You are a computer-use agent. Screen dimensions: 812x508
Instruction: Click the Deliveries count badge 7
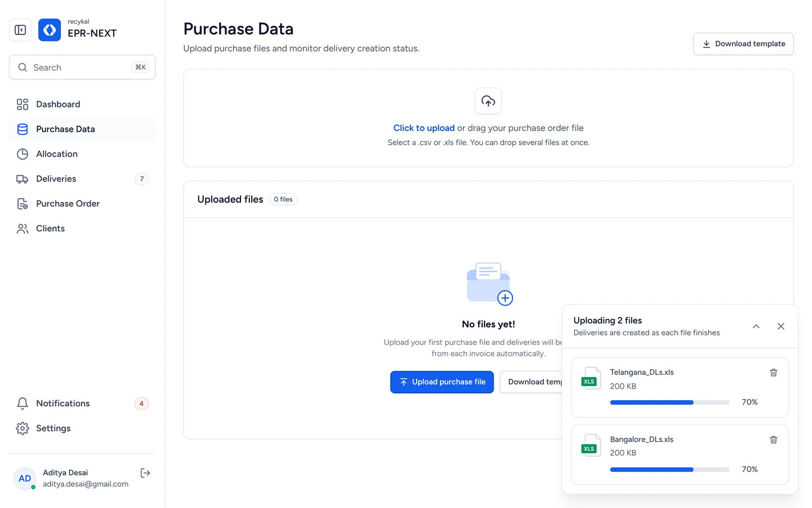[x=142, y=179]
